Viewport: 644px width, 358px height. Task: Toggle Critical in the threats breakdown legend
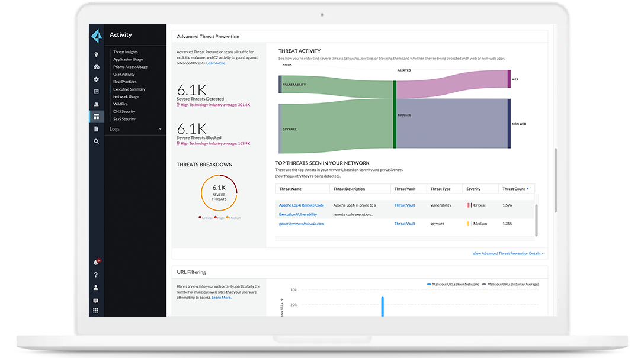[204, 218]
